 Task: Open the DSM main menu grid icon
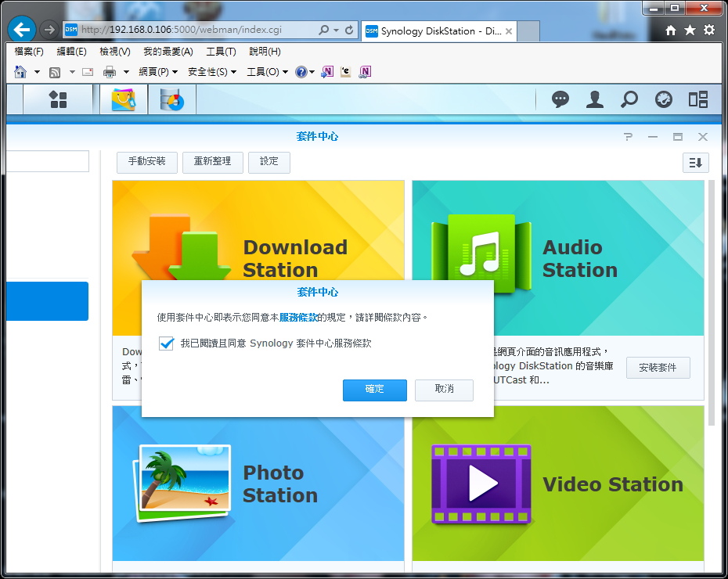pyautogui.click(x=58, y=99)
